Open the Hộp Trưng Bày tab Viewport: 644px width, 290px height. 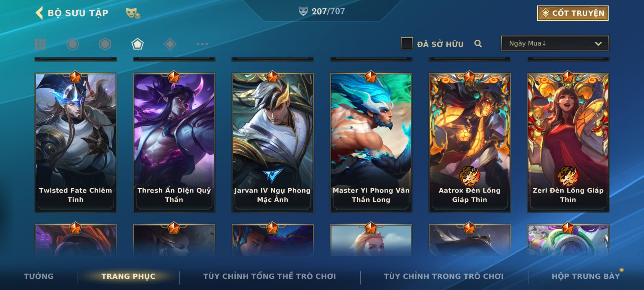click(586, 276)
